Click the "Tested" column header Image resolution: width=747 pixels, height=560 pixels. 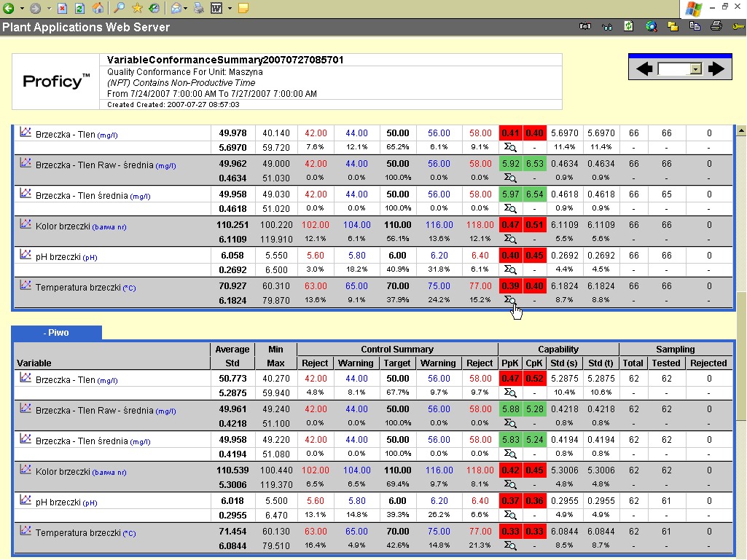(x=666, y=363)
